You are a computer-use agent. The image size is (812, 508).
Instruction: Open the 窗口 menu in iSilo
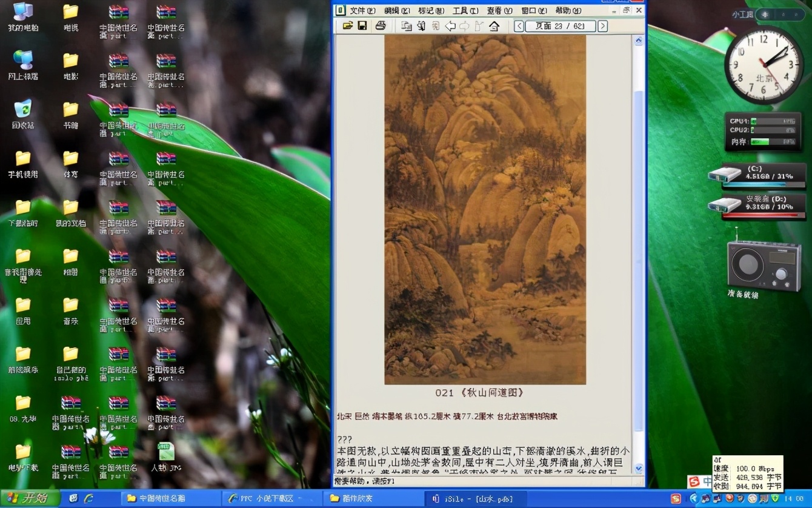point(534,10)
